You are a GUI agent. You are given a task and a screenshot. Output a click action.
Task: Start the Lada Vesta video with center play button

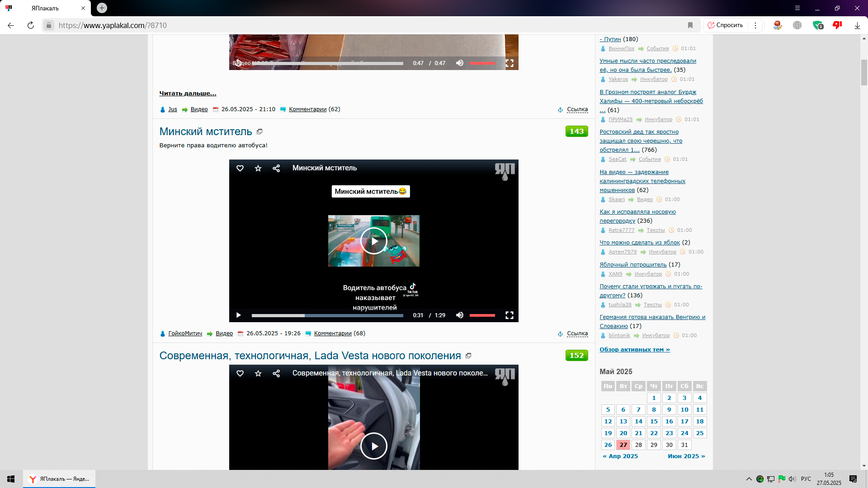374,446
